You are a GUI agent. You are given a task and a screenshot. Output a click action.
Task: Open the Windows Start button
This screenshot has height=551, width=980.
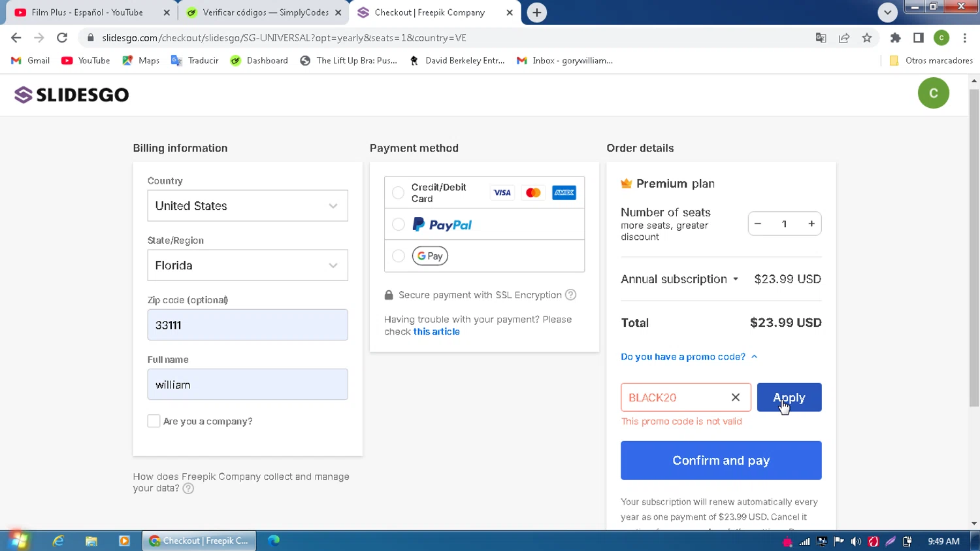pyautogui.click(x=18, y=541)
